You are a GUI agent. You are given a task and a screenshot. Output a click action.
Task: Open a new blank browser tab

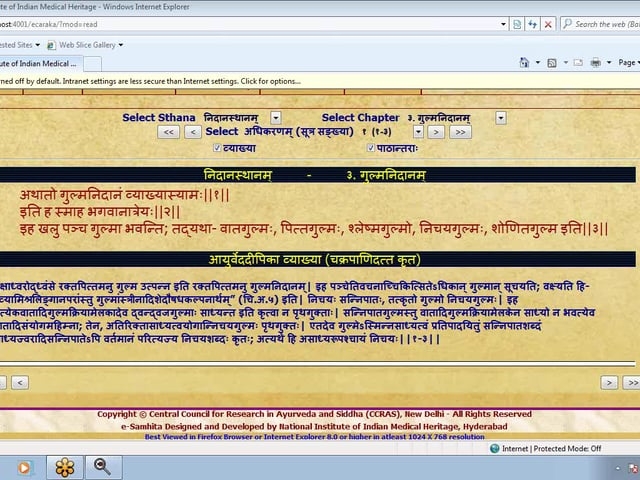(x=93, y=64)
